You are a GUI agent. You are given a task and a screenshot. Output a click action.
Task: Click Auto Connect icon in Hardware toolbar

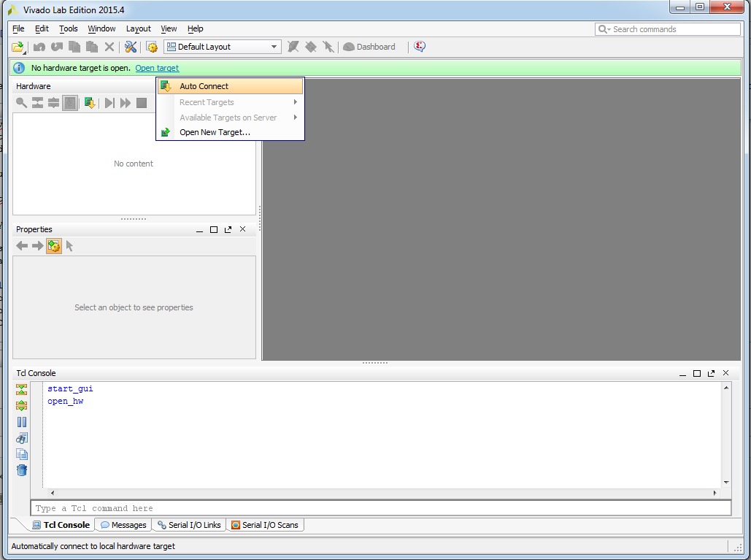click(x=90, y=102)
